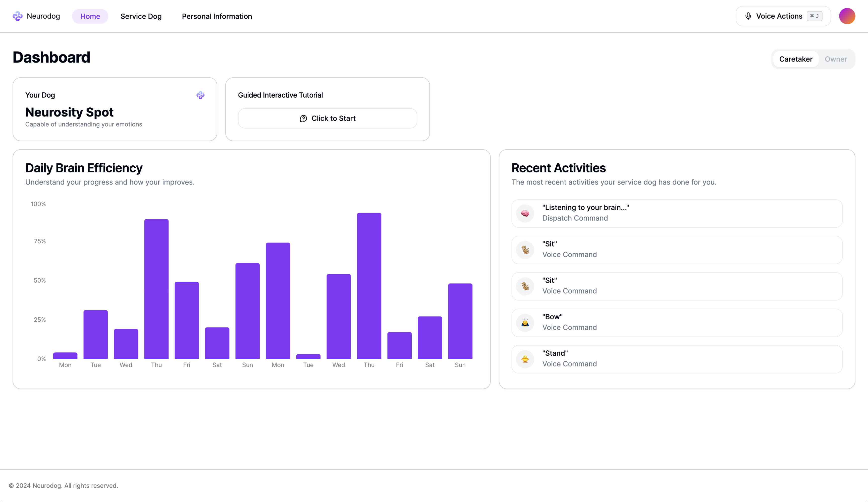Image resolution: width=868 pixels, height=502 pixels.
Task: Select the Caretaker mode toggle
Action: tap(796, 59)
